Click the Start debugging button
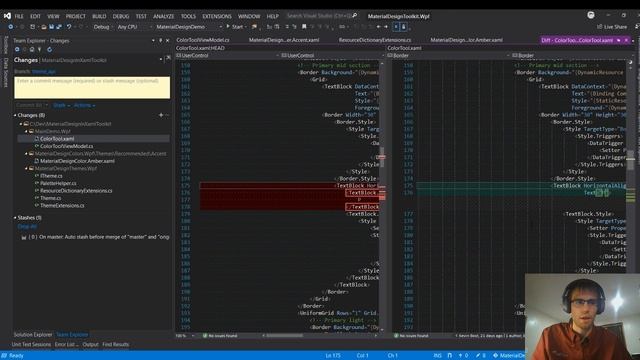The image size is (640, 360). coord(235,27)
